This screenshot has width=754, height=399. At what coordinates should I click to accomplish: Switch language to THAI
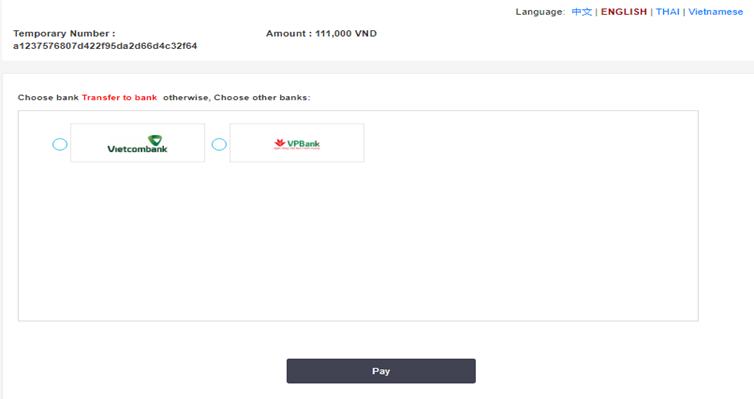tap(667, 12)
